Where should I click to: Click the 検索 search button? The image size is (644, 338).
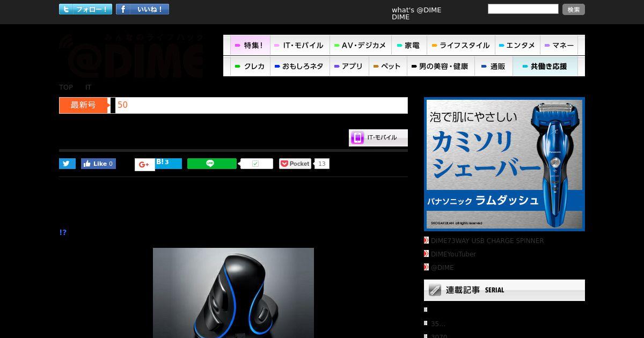click(574, 9)
